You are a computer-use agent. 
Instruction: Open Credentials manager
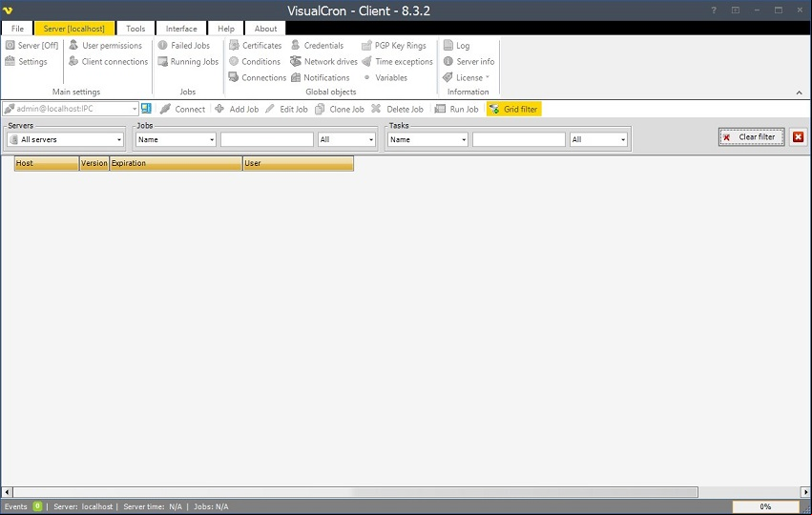click(x=318, y=46)
